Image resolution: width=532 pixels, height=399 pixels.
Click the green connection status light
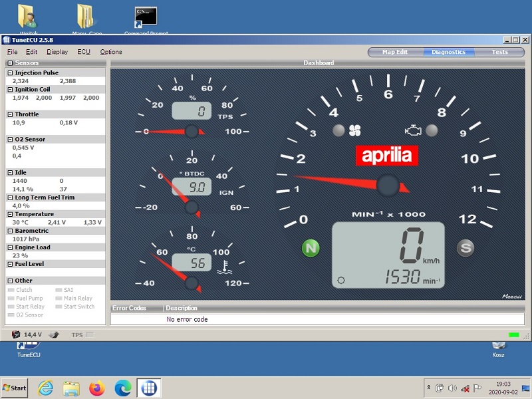pyautogui.click(x=514, y=335)
